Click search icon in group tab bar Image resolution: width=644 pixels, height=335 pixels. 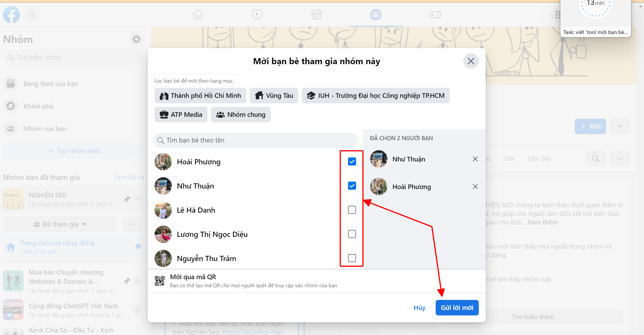(596, 159)
